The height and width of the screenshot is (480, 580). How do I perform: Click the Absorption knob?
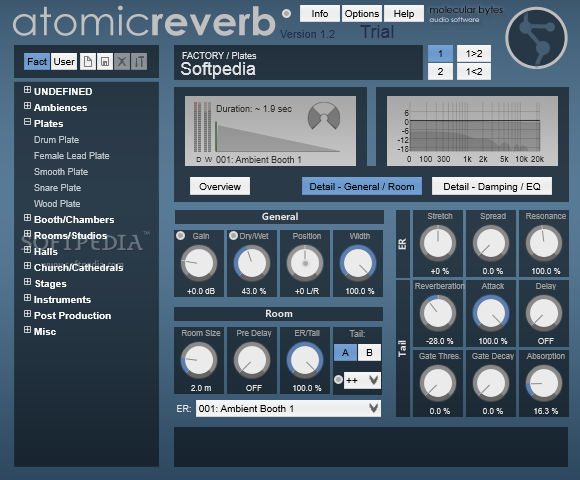click(x=544, y=383)
